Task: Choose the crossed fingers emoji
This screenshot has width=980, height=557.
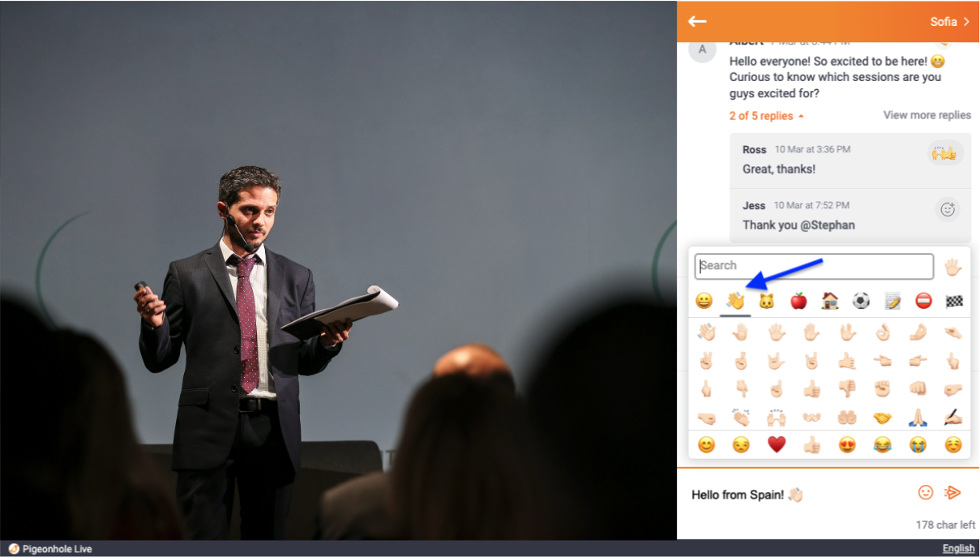Action: [741, 361]
